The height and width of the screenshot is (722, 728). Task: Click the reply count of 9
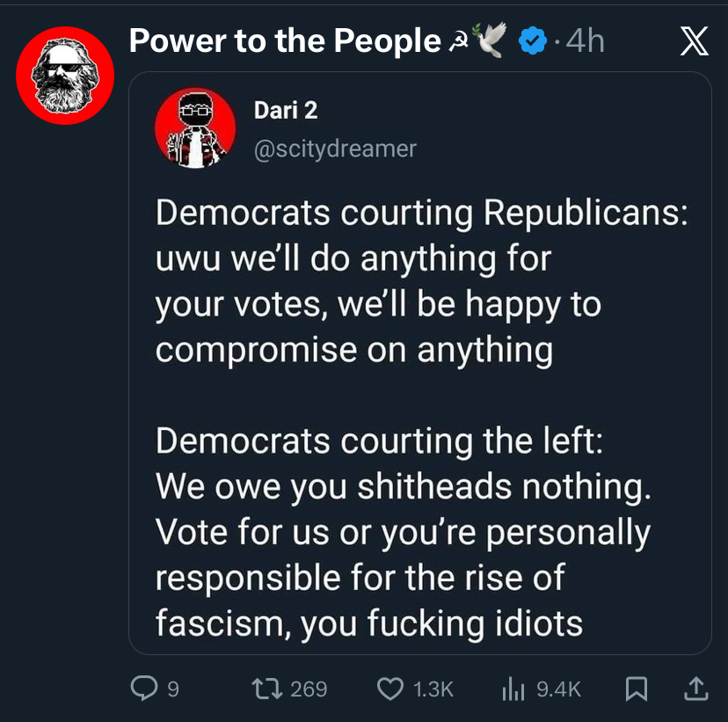click(172, 689)
